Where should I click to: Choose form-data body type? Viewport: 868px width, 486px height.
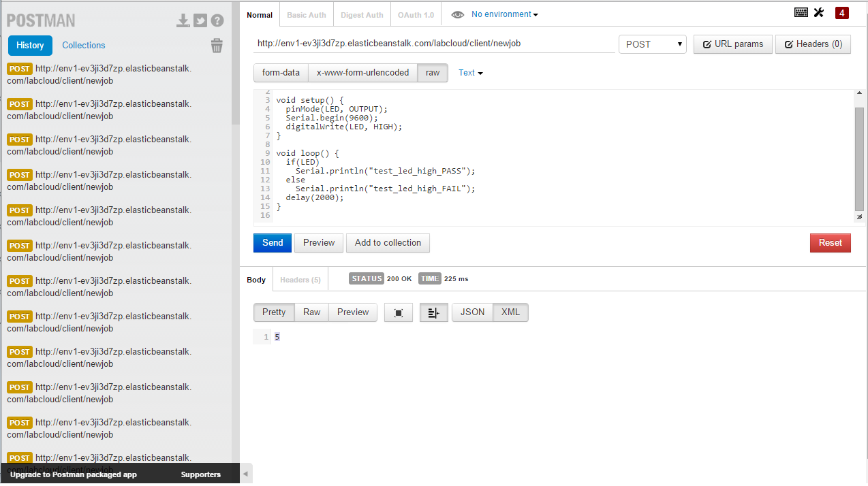(x=281, y=73)
